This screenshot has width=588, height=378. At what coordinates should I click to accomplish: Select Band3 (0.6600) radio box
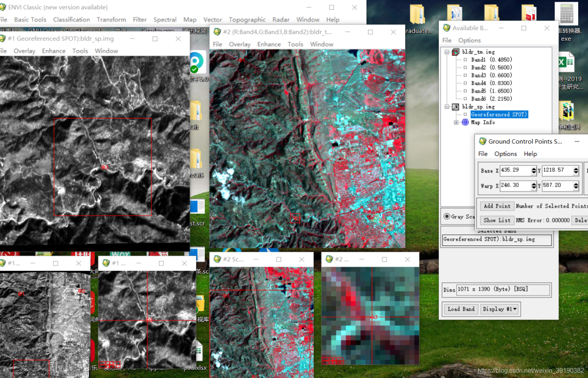465,75
